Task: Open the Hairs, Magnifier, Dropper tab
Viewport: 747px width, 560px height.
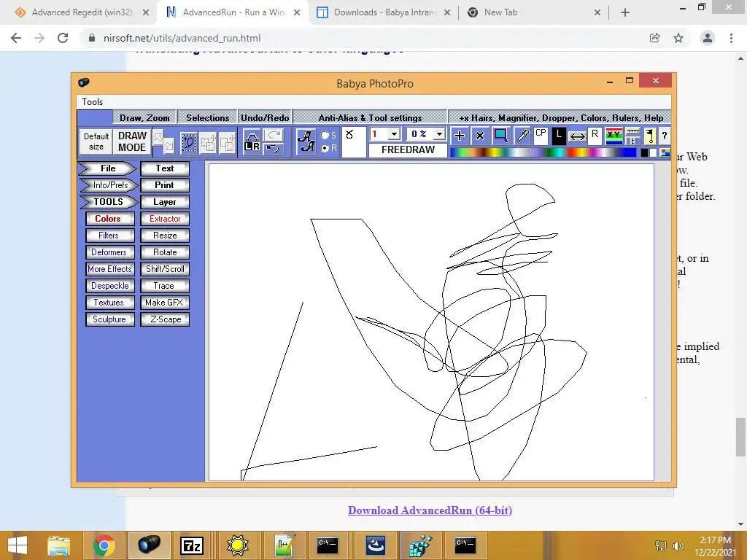Action: pos(560,117)
